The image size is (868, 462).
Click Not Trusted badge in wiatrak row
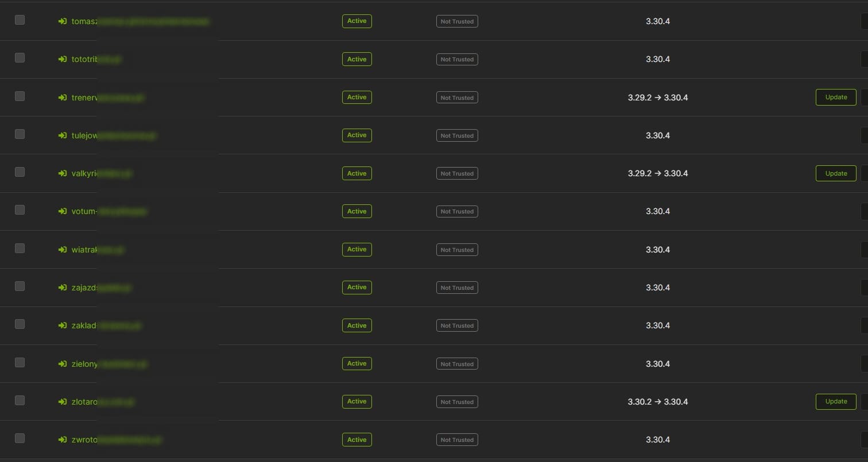point(457,250)
